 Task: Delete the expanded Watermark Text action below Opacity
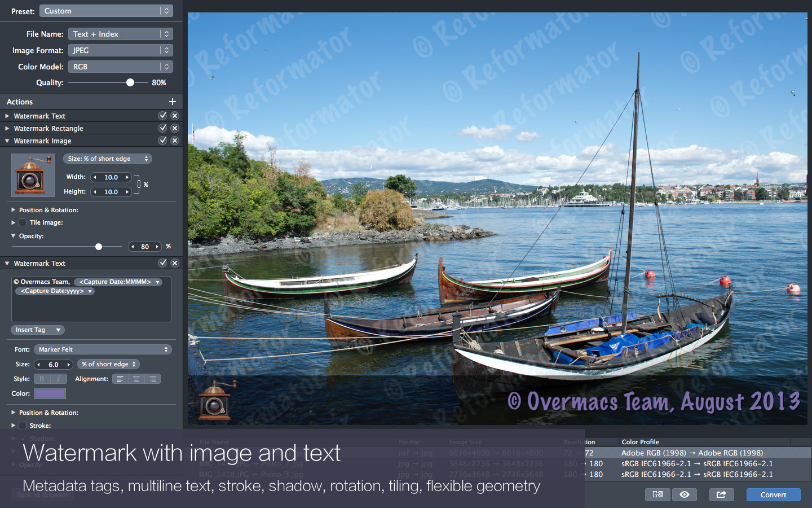coord(175,263)
